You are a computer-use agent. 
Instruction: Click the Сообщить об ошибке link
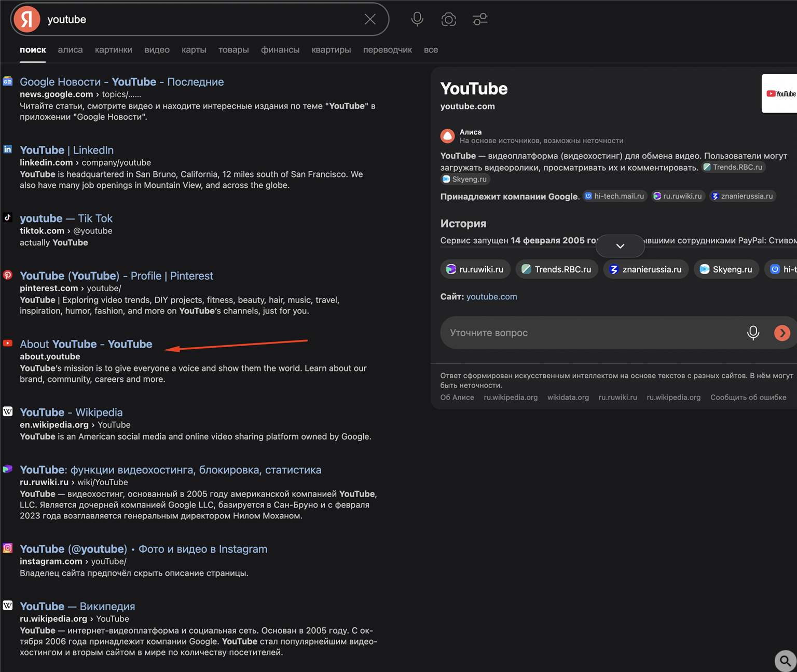click(x=748, y=397)
